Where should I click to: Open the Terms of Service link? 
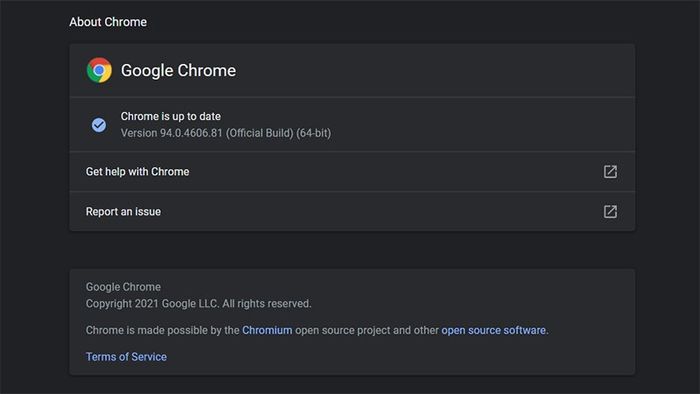click(x=126, y=357)
